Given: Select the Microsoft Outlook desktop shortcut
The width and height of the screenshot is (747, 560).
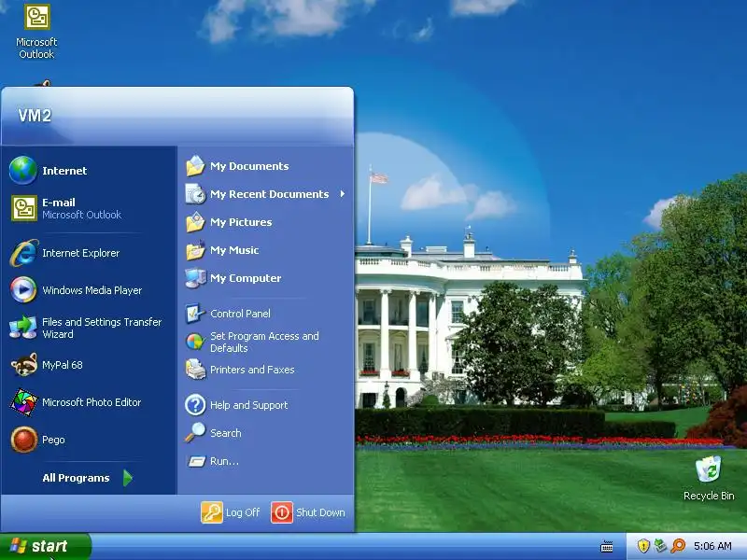Looking at the screenshot, I should point(36,32).
